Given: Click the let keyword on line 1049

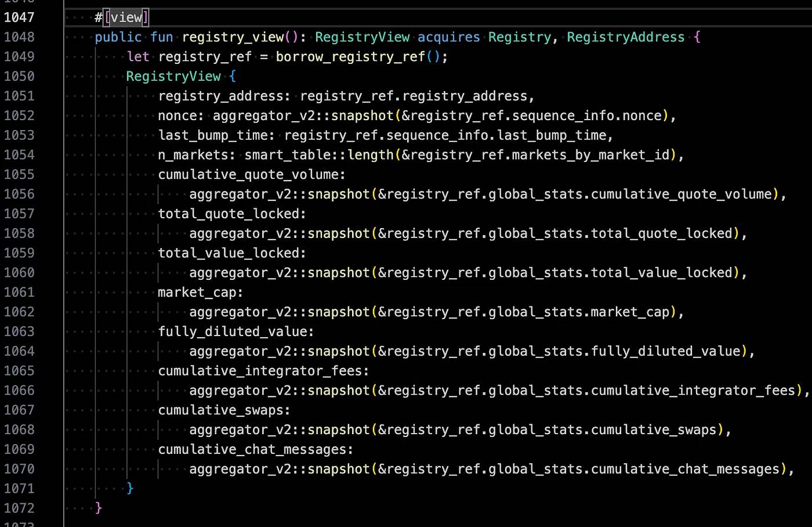Looking at the screenshot, I should pos(138,57).
